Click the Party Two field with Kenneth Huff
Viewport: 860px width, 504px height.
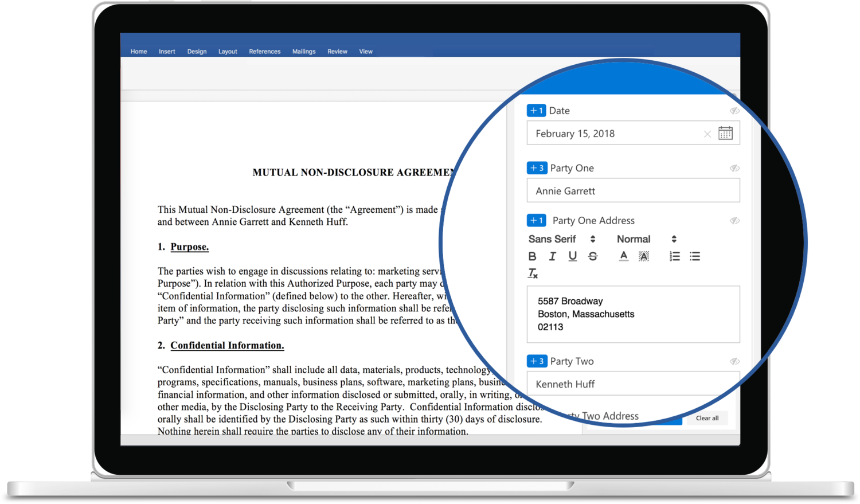click(x=633, y=384)
